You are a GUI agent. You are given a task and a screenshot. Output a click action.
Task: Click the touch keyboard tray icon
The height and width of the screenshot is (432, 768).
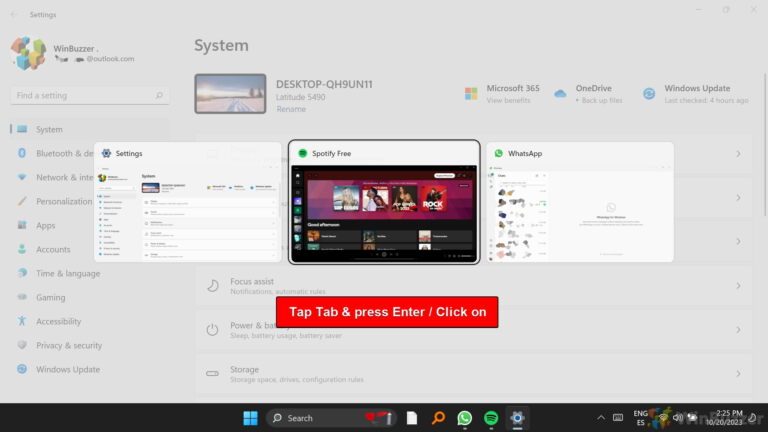point(618,418)
